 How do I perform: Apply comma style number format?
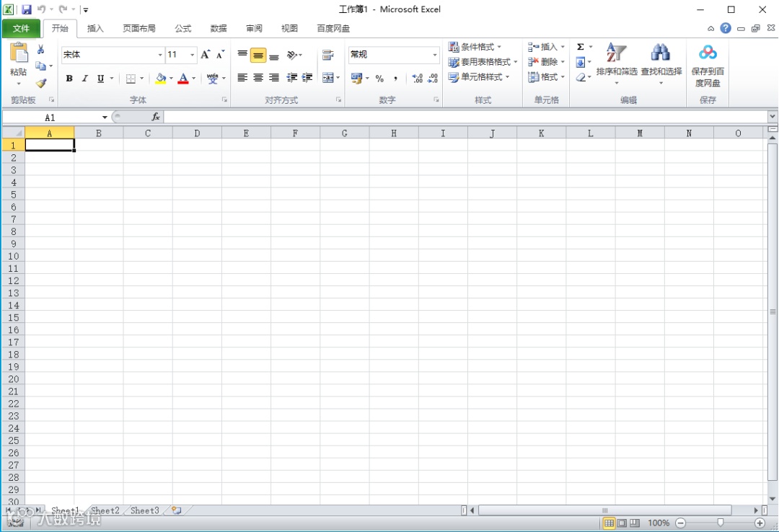click(x=395, y=79)
